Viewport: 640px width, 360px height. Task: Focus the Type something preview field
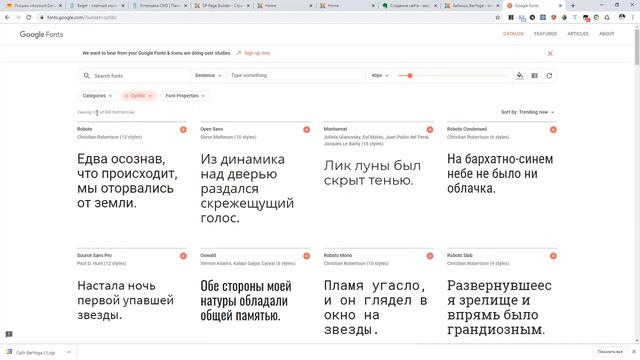tap(295, 76)
